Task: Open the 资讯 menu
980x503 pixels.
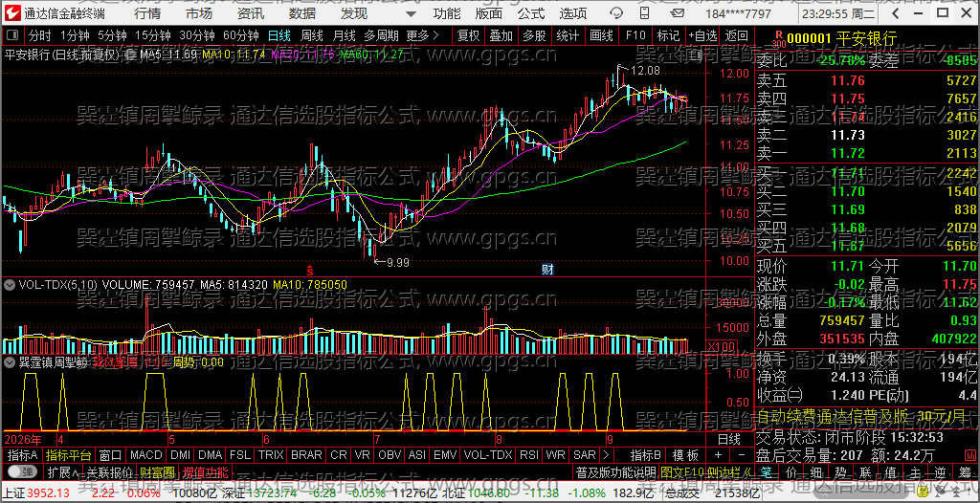Action: (252, 13)
